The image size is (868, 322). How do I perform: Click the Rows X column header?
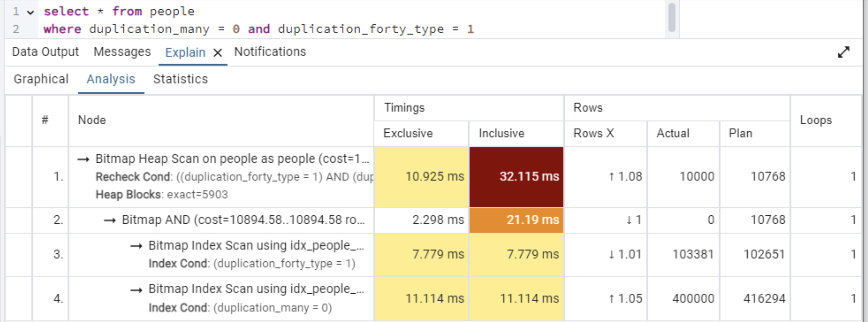pos(606,134)
